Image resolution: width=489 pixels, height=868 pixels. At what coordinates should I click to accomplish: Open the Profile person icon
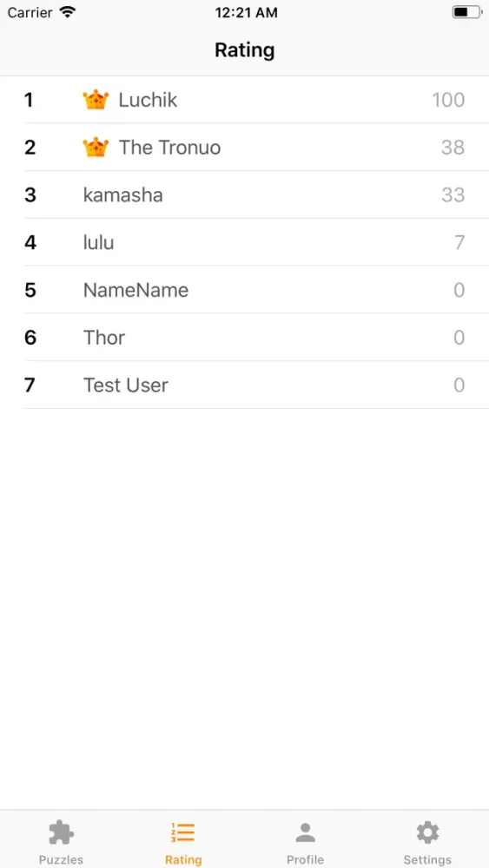pyautogui.click(x=305, y=832)
